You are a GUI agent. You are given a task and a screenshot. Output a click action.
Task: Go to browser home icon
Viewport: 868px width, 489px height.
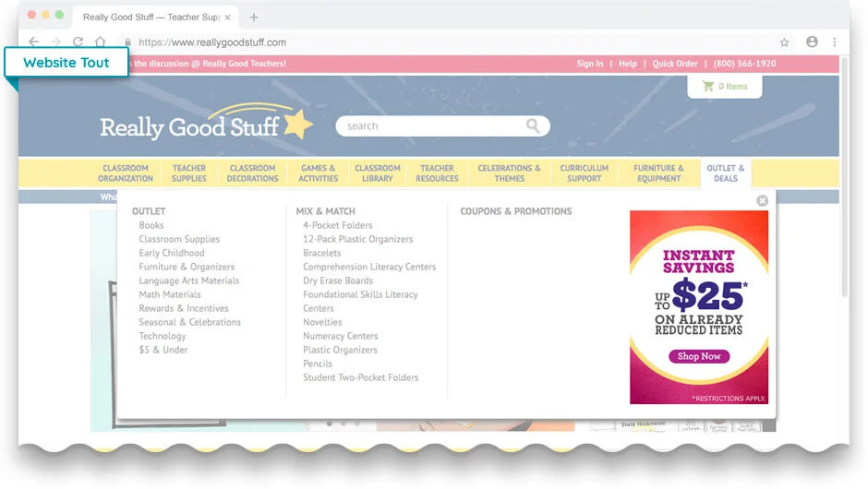click(x=101, y=42)
